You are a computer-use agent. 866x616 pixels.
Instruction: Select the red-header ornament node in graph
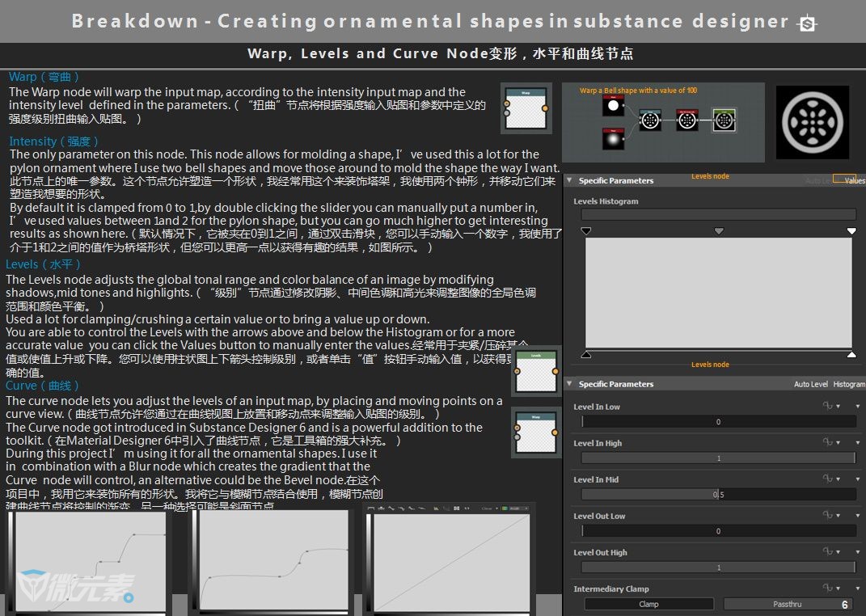point(687,119)
